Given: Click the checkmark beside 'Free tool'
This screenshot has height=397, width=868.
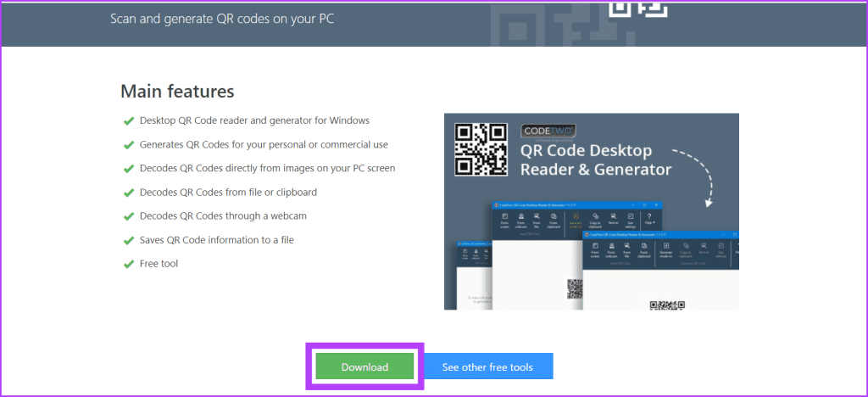Looking at the screenshot, I should (129, 264).
